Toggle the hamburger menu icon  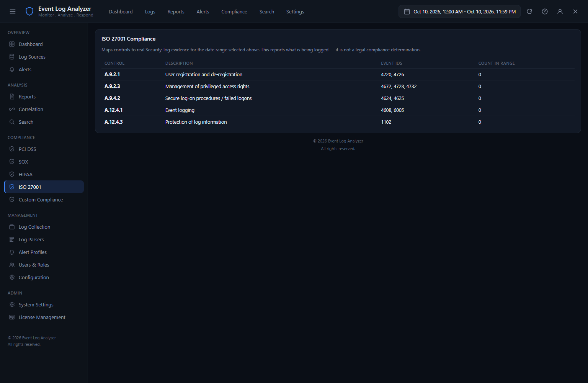click(13, 11)
